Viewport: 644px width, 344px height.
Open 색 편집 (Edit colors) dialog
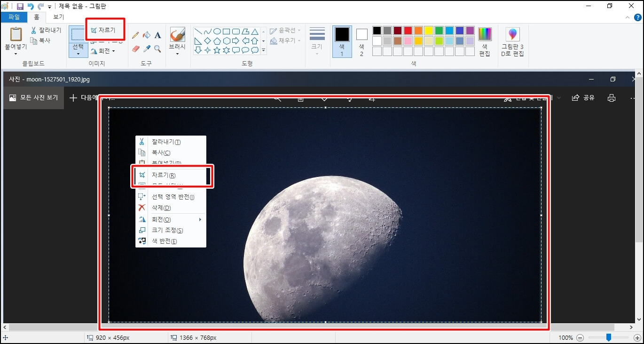[x=485, y=41]
